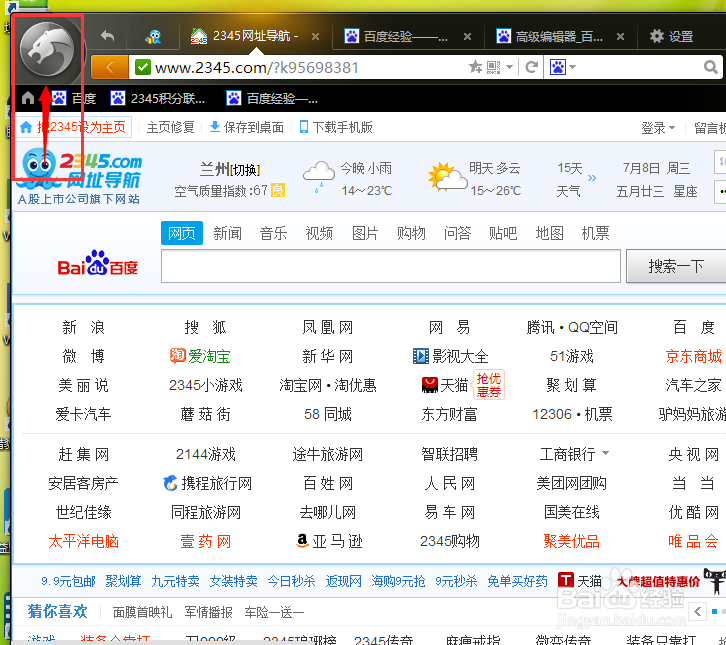Expand the address bar dropdown arrow
The width and height of the screenshot is (726, 645).
tap(509, 68)
